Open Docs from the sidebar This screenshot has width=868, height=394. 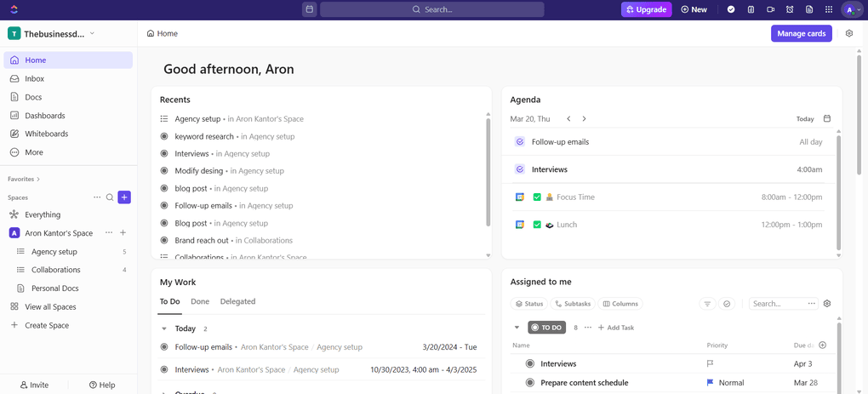[x=68, y=97]
